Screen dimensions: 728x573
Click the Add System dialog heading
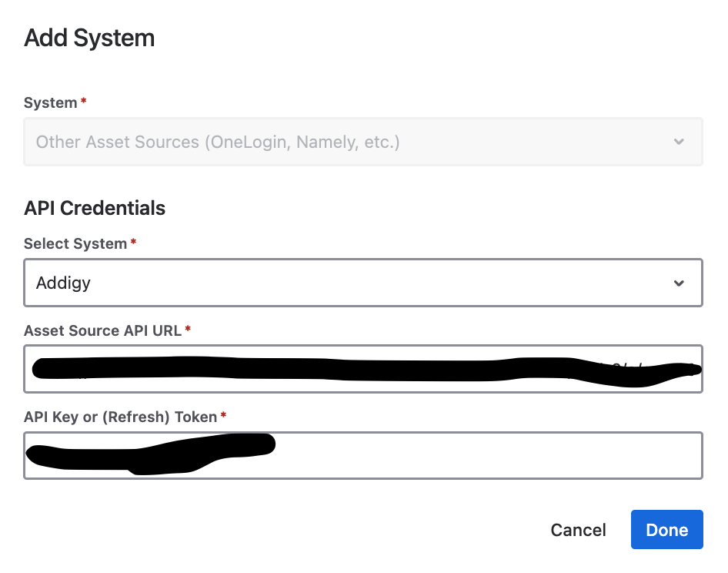(x=89, y=38)
